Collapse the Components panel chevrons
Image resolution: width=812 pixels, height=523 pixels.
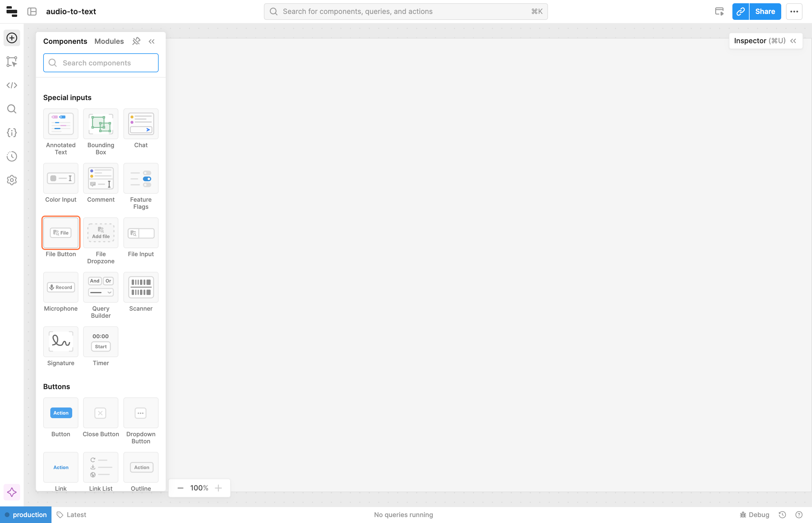[x=152, y=41]
